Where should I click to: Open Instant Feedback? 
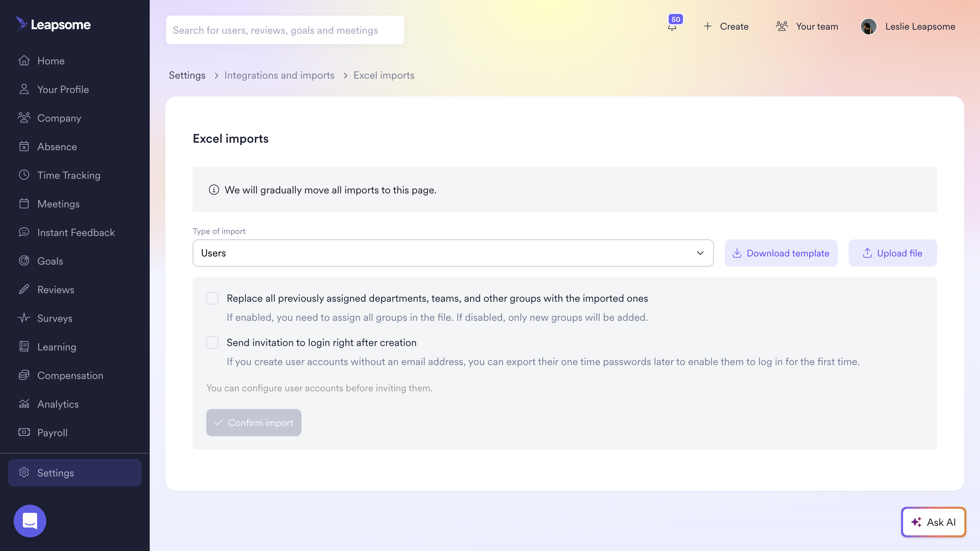(x=75, y=232)
